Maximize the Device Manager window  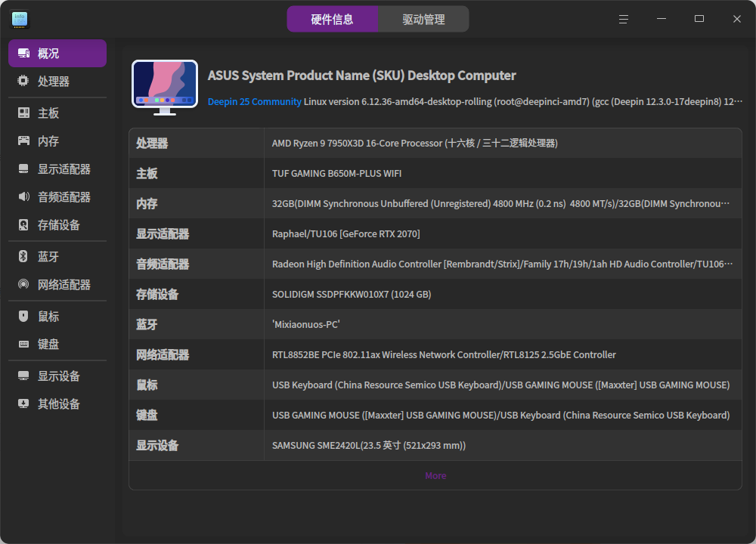(699, 19)
